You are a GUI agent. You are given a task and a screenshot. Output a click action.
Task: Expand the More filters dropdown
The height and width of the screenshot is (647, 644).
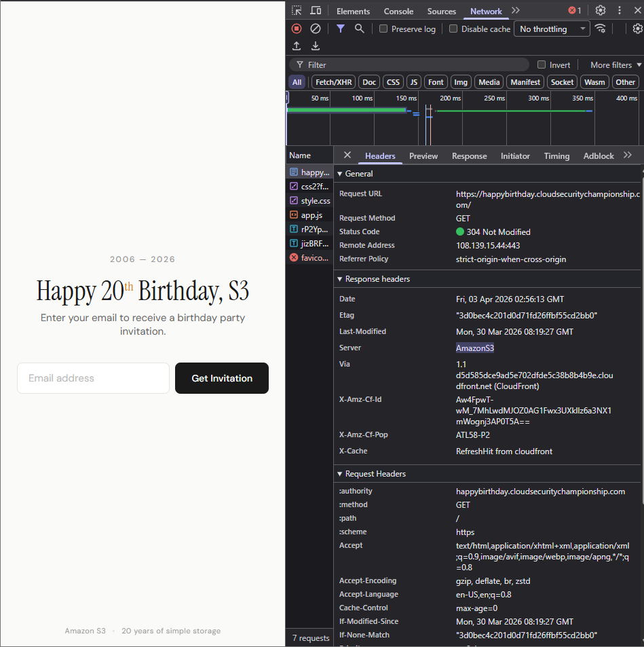click(x=615, y=65)
